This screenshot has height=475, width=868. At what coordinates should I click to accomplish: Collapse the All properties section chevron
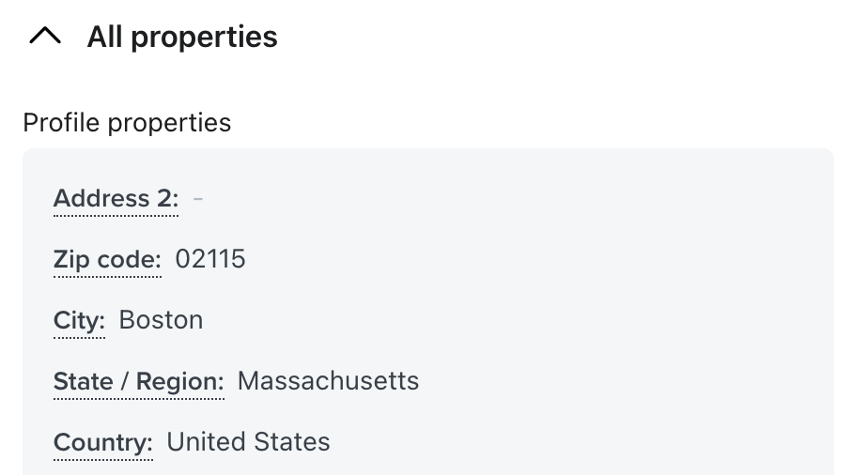click(x=45, y=37)
